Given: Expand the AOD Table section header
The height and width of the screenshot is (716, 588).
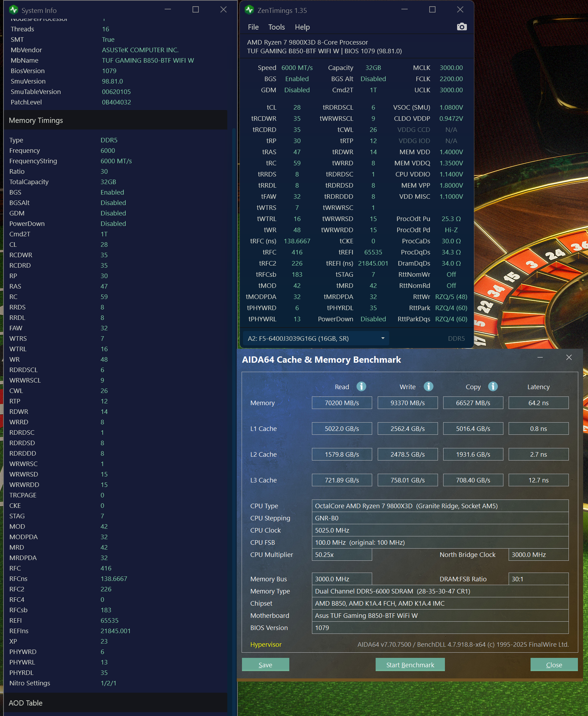Looking at the screenshot, I should pos(116,703).
